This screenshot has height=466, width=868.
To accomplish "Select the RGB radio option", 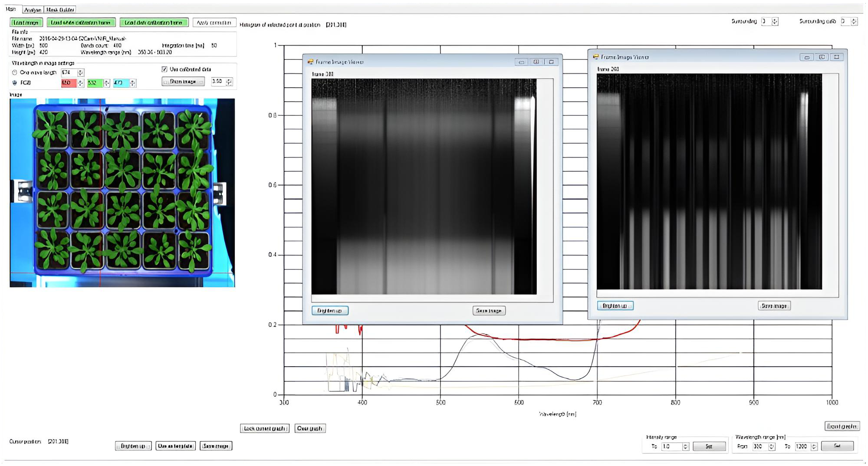I will [x=15, y=82].
